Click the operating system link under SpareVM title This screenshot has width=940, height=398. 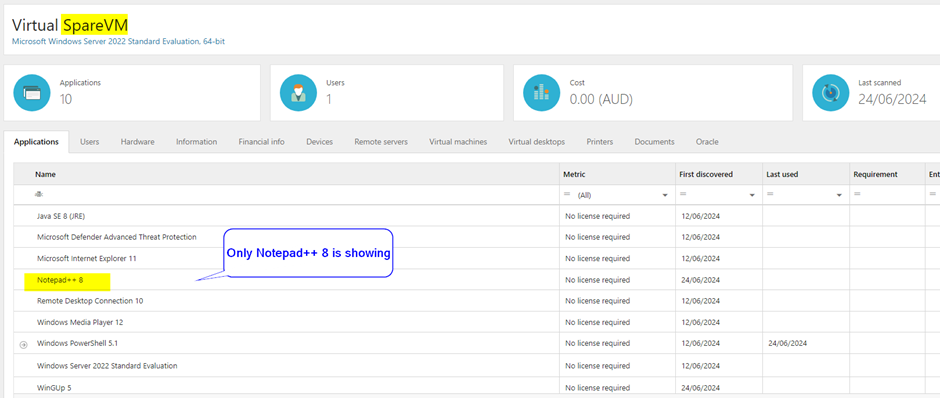click(119, 42)
